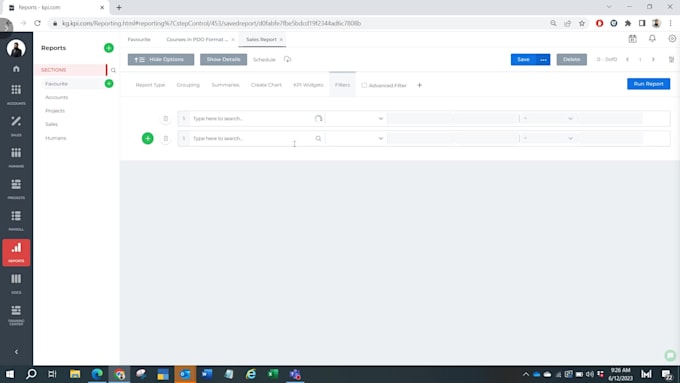
Task: Open the Filters step
Action: [342, 85]
